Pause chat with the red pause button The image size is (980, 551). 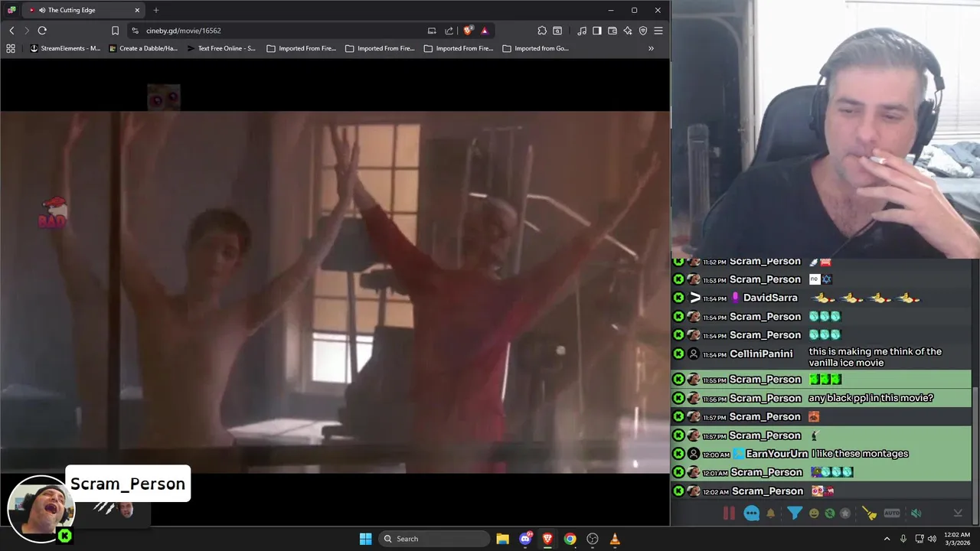[x=729, y=514]
